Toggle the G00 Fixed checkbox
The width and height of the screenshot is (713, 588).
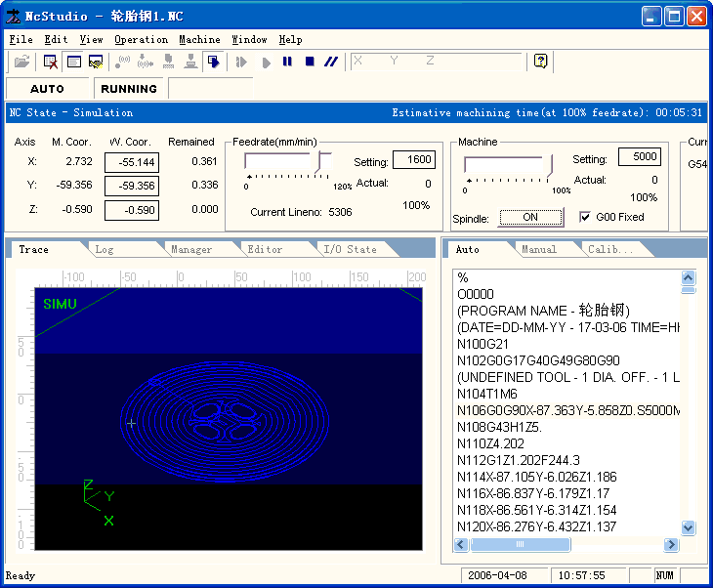click(x=585, y=217)
